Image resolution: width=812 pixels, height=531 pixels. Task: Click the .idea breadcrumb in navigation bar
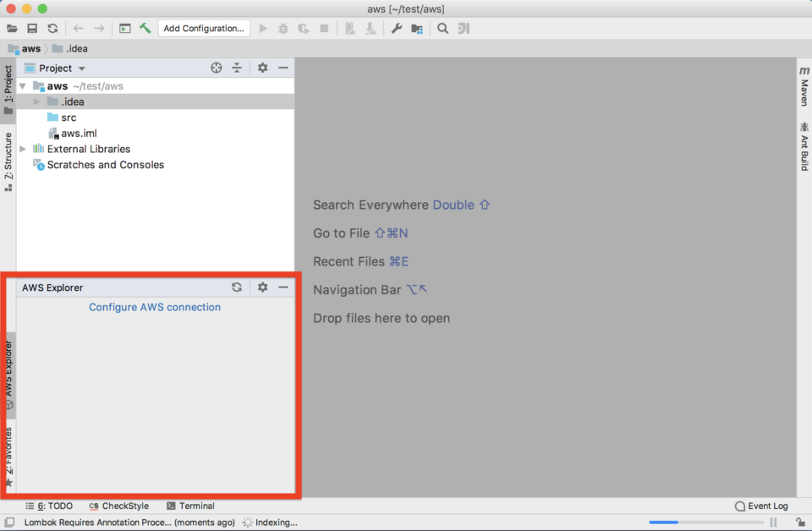click(70, 49)
